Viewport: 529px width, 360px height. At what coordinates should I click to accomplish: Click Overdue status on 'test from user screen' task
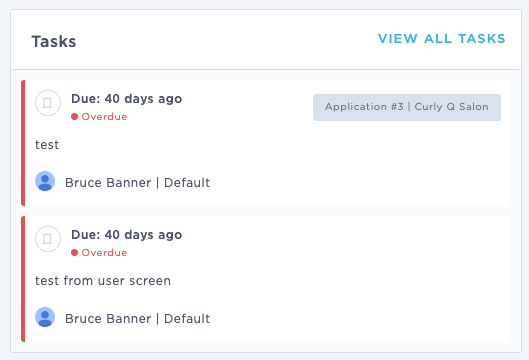click(99, 253)
